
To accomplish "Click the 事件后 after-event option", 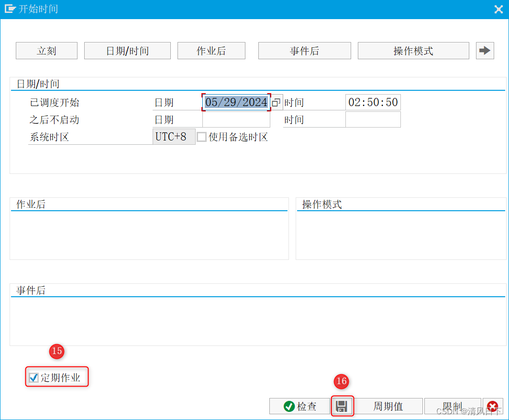I will coord(304,50).
